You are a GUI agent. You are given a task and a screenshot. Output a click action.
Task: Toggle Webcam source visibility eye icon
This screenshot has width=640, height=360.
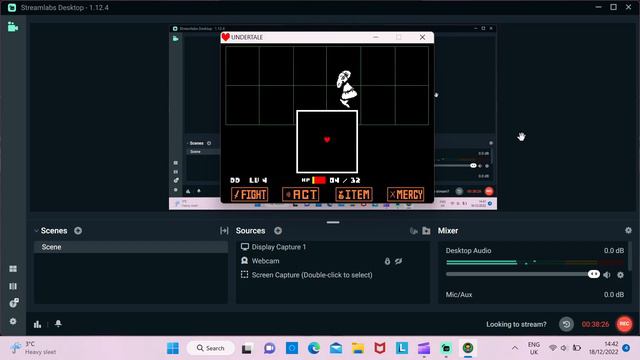pyautogui.click(x=398, y=261)
